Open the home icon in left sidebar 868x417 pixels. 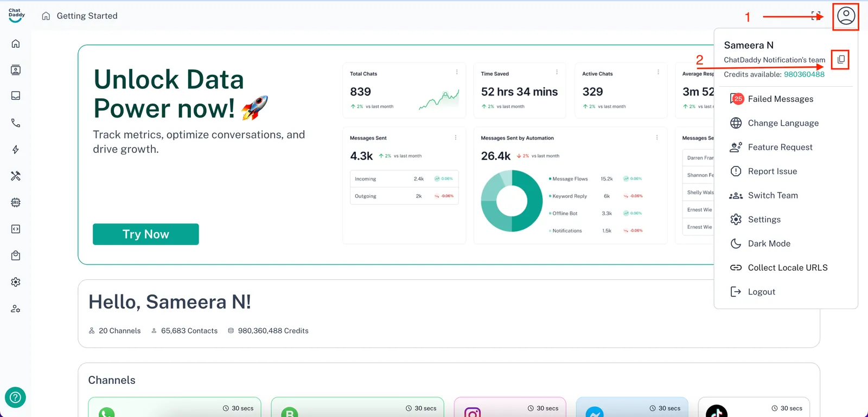pos(16,43)
